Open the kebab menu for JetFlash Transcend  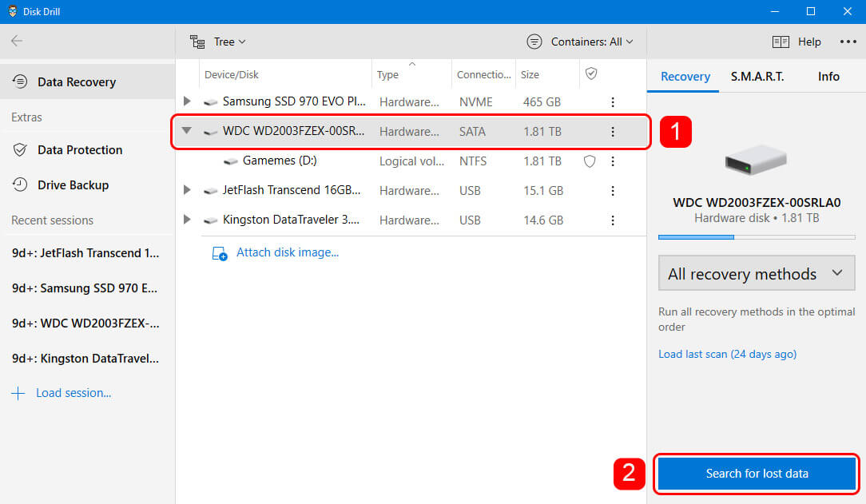tap(613, 190)
